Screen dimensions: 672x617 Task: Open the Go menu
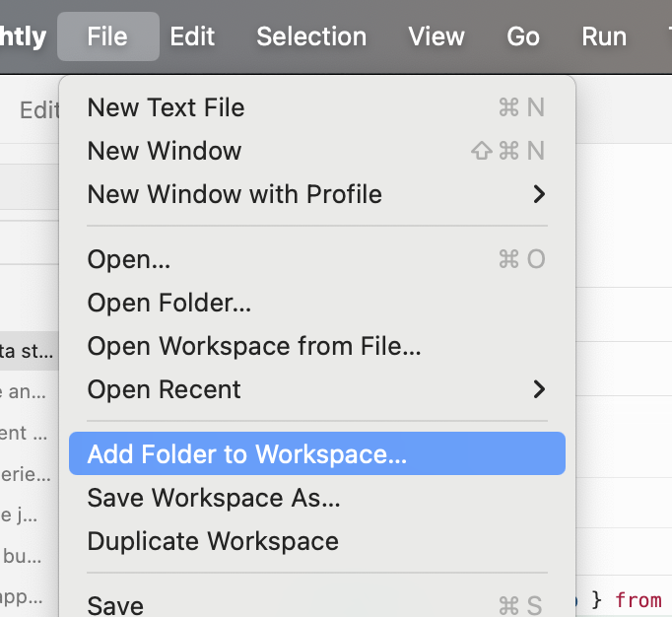tap(523, 36)
